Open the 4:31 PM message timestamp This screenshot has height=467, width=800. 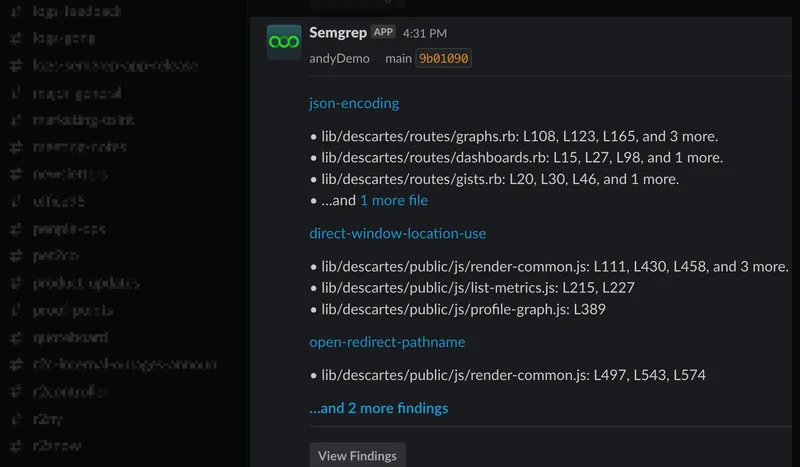pos(425,33)
